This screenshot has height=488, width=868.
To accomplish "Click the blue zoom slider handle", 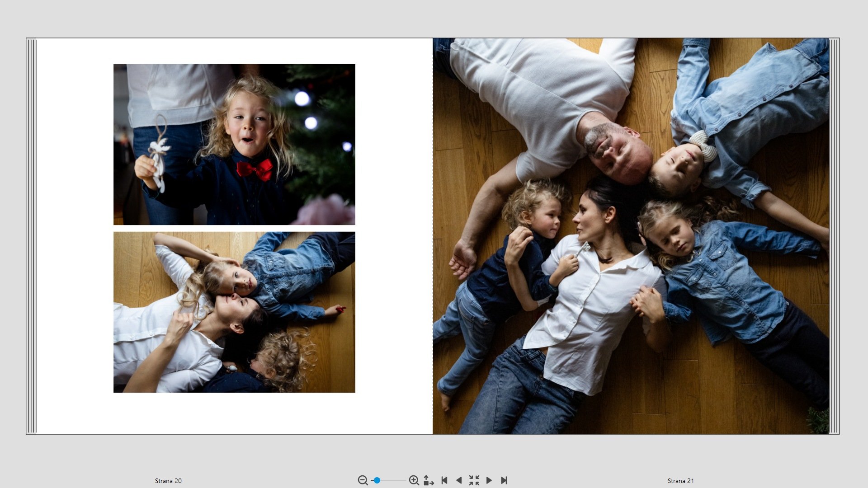I will [377, 480].
